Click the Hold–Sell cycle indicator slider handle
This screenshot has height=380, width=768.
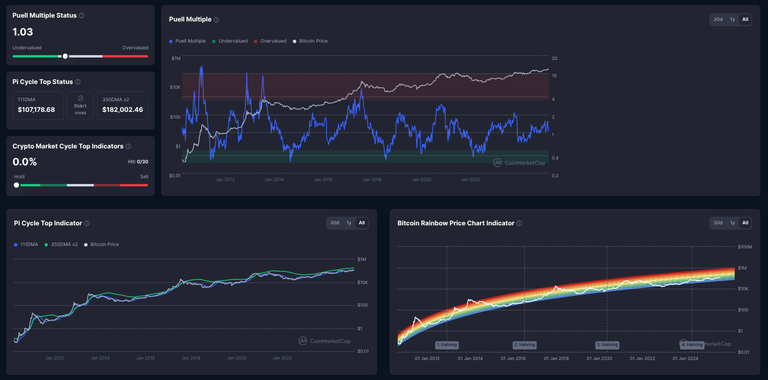pyautogui.click(x=17, y=185)
